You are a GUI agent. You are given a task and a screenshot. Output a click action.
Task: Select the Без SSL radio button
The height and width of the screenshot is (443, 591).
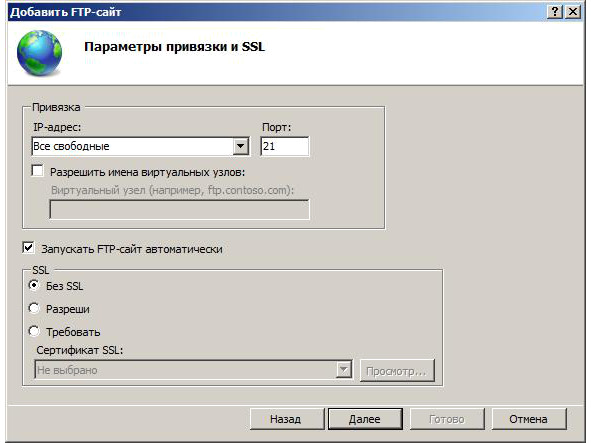point(34,285)
